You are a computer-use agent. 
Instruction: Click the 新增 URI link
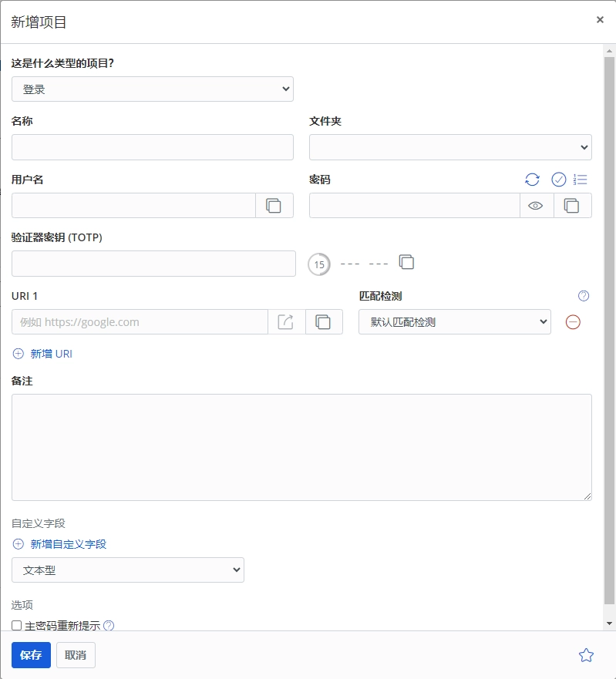(x=51, y=354)
